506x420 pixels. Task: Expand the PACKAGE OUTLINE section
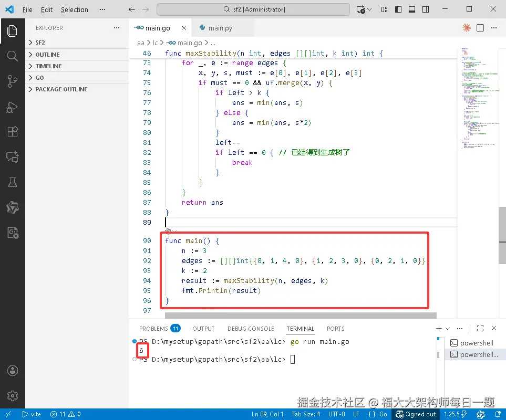[77, 89]
